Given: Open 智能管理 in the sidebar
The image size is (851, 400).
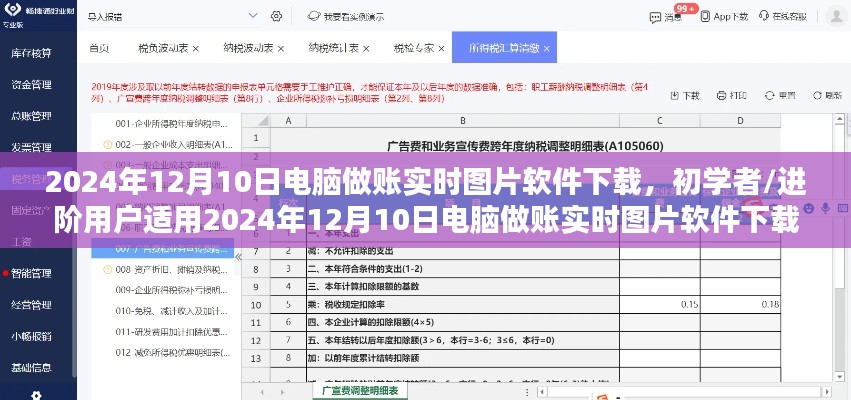Looking at the screenshot, I should coord(33,272).
